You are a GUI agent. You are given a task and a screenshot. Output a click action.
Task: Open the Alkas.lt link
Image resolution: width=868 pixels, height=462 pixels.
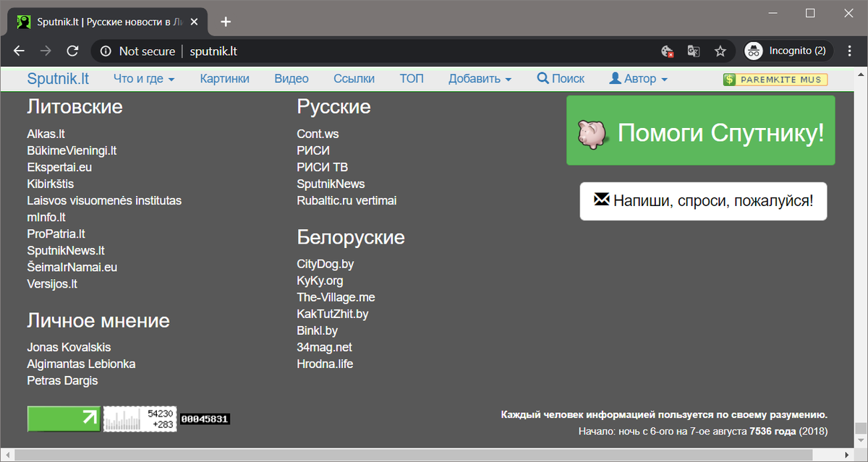(46, 134)
